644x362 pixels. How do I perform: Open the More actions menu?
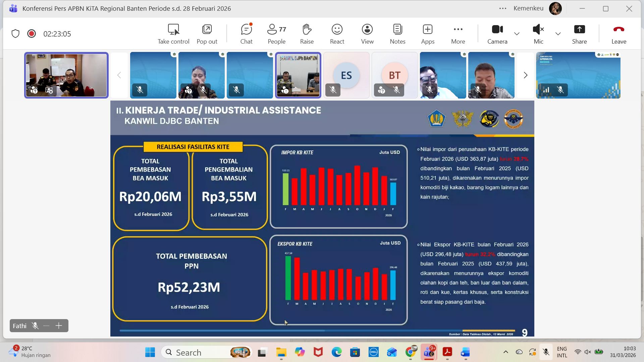point(458,34)
